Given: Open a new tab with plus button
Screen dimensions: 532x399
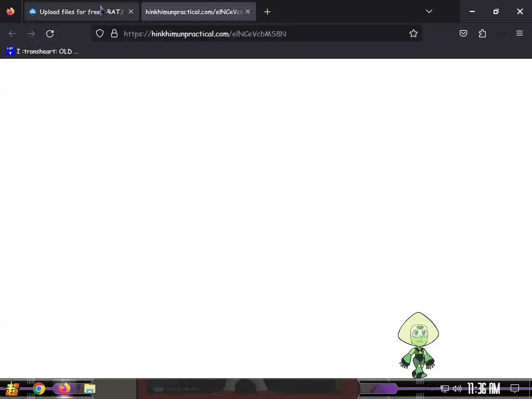Looking at the screenshot, I should pyautogui.click(x=268, y=12).
